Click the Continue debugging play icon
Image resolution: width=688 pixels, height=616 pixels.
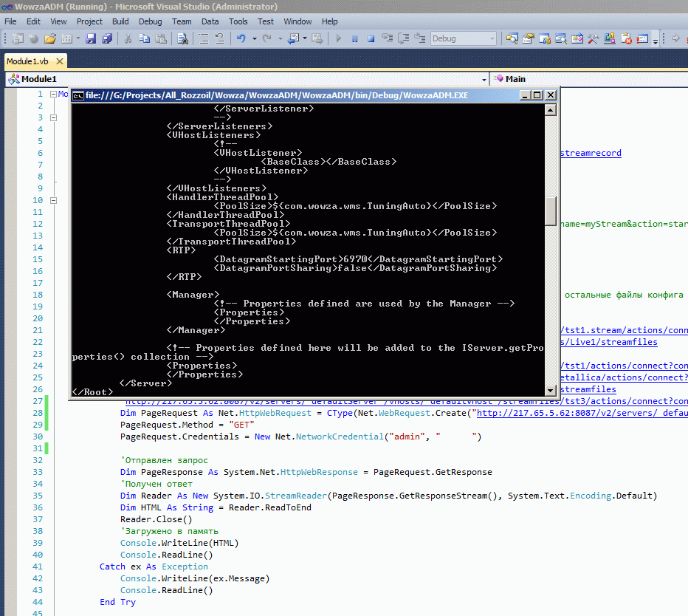tap(338, 38)
